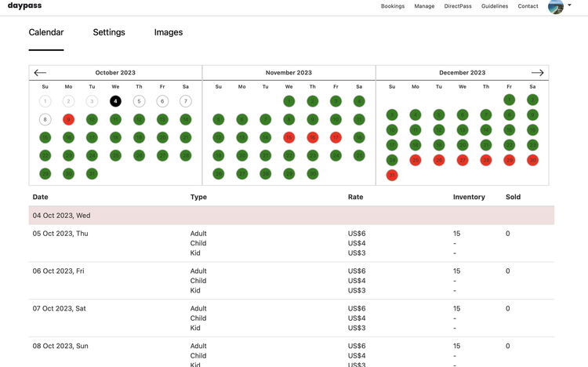Select October 7 in the calendar
This screenshot has height=367, width=588.
click(186, 101)
